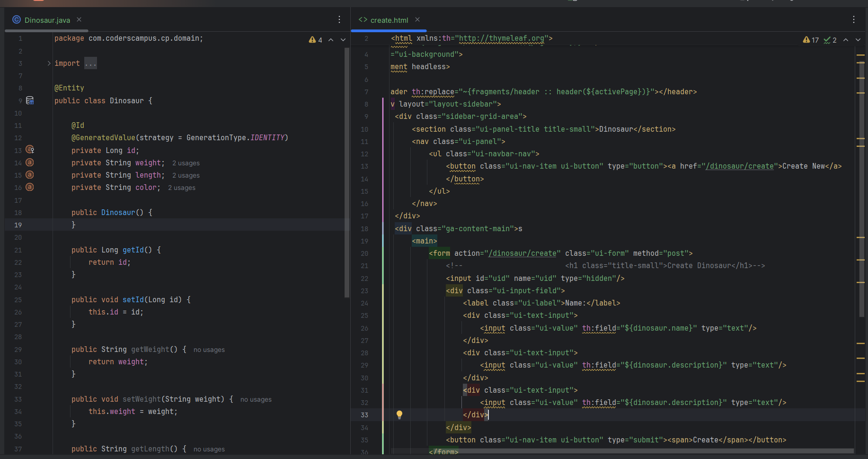Click the thymeleaf.org namespace URL link
The height and width of the screenshot is (459, 868).
[x=503, y=38]
